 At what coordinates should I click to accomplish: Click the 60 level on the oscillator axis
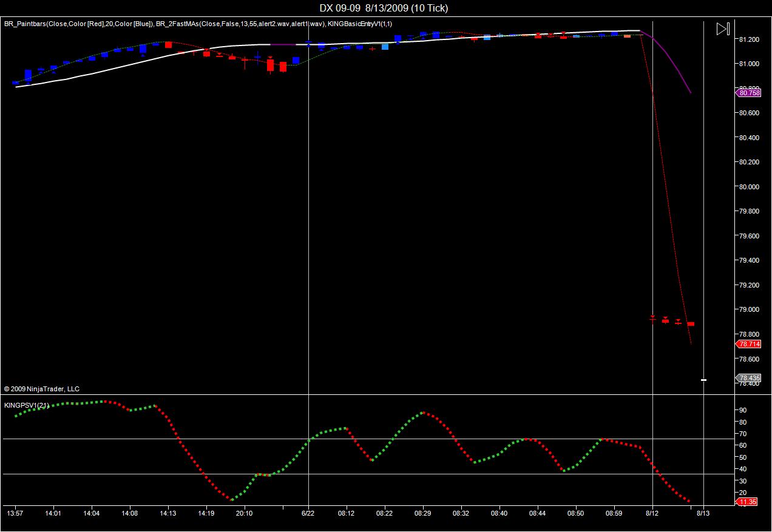point(742,445)
